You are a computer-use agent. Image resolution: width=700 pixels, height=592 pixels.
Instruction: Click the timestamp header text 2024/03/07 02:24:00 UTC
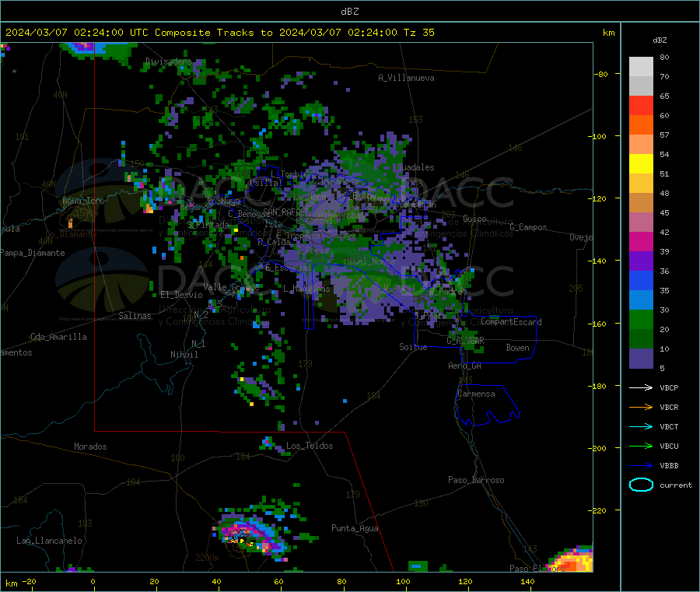point(77,33)
